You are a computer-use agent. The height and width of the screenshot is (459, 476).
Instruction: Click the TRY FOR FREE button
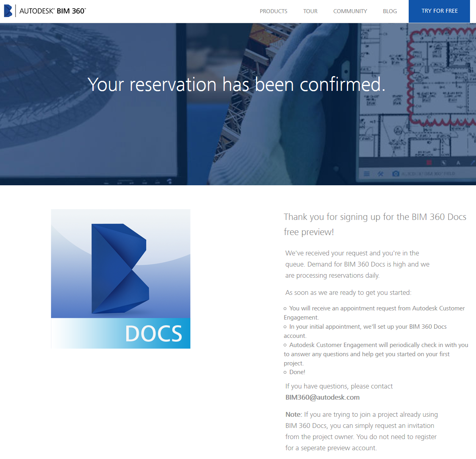(x=439, y=11)
